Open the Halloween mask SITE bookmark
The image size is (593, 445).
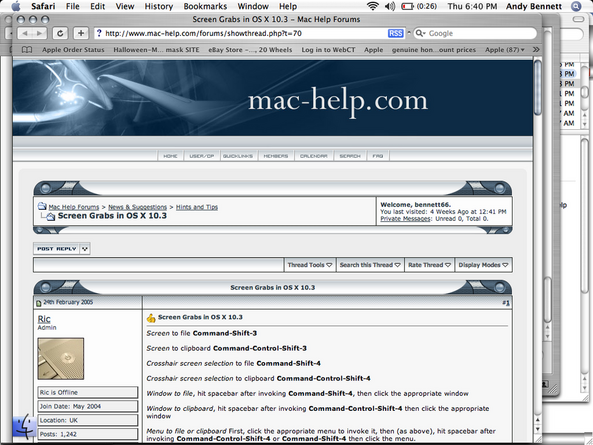click(156, 50)
